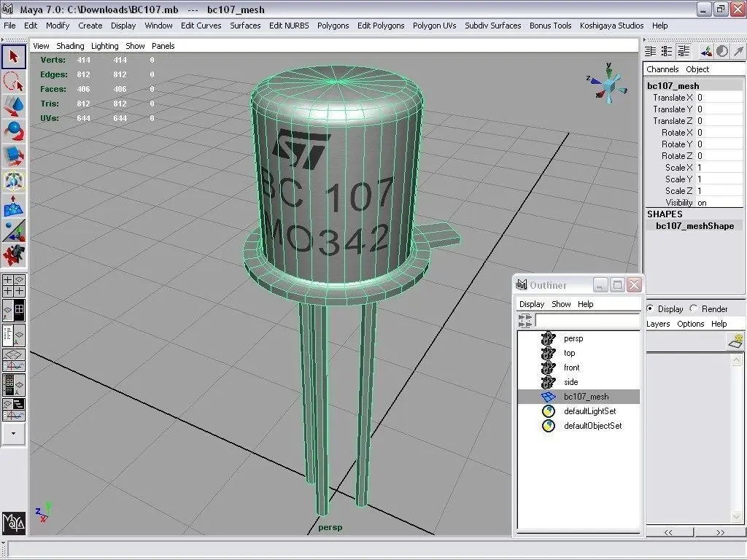Activate the Lasso selection tool
The image size is (747, 560).
pos(13,82)
